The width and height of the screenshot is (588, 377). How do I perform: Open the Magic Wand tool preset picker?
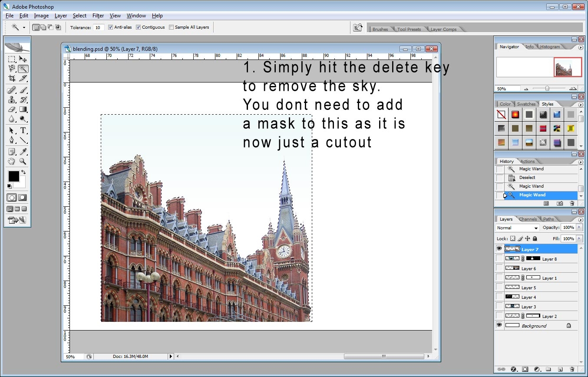pyautogui.click(x=24, y=27)
